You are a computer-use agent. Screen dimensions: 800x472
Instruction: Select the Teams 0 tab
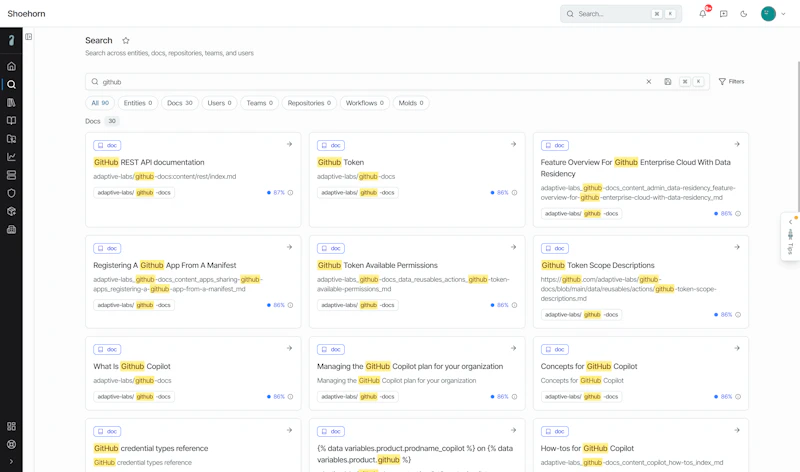pyautogui.click(x=260, y=103)
